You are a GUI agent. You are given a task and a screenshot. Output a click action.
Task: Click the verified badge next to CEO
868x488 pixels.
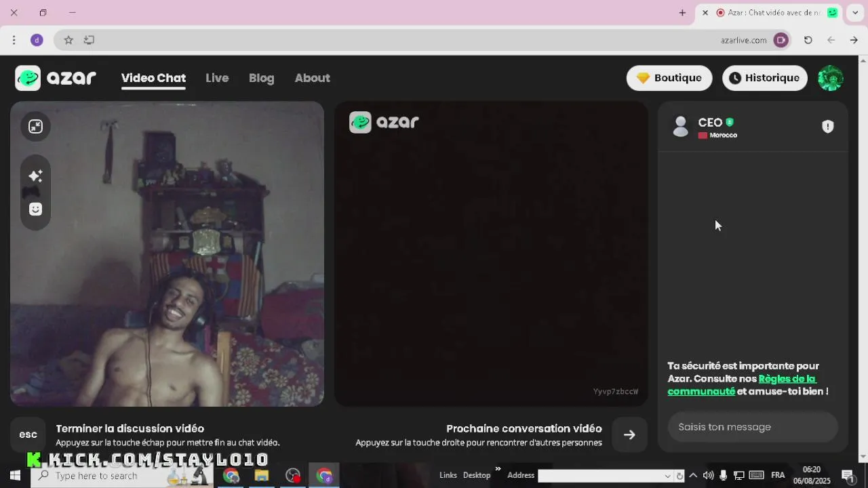click(730, 122)
